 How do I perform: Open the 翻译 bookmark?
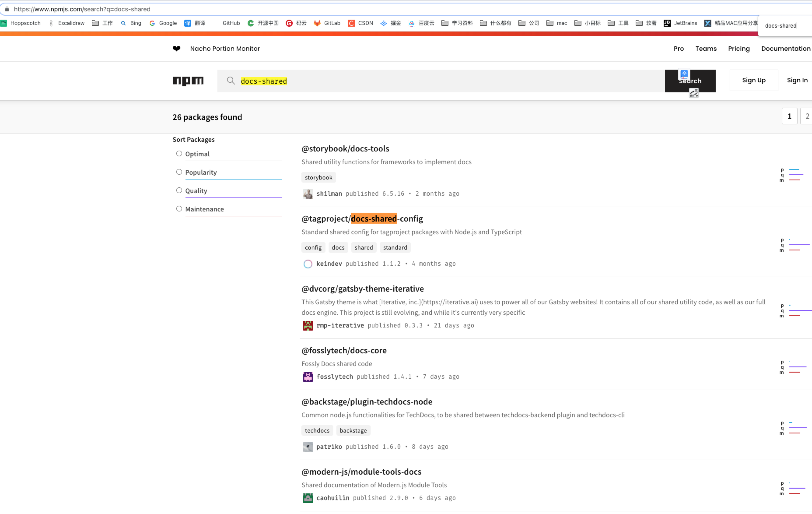(195, 23)
